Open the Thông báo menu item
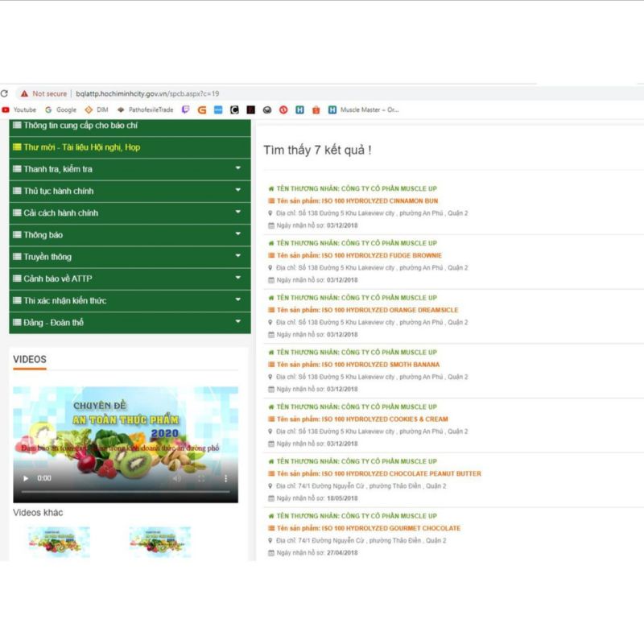 pyautogui.click(x=130, y=235)
